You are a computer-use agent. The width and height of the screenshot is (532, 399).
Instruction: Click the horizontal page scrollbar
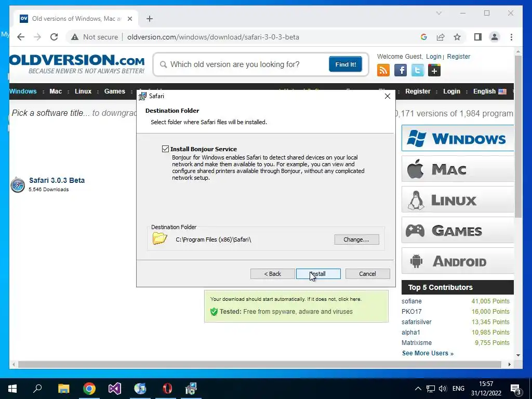click(x=260, y=364)
